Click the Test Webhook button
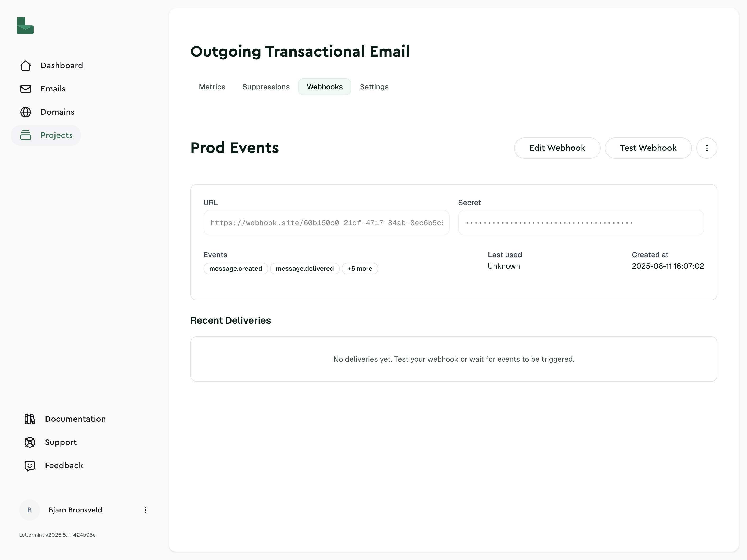Image resolution: width=747 pixels, height=560 pixels. coord(648,148)
